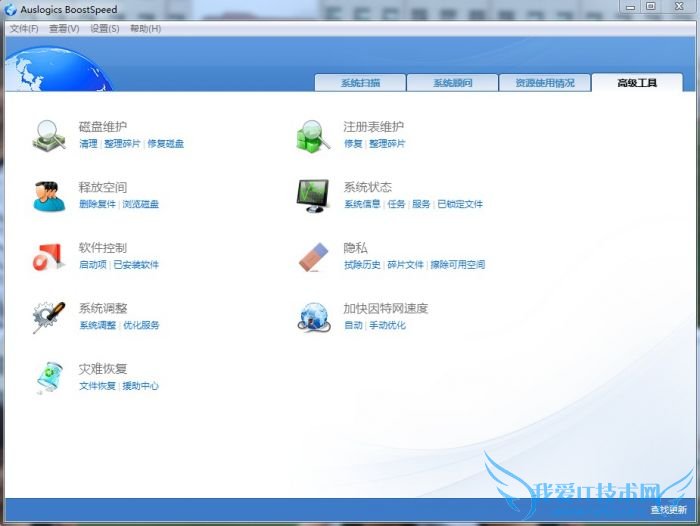Switch to the 资源使用情况 tab
The height and width of the screenshot is (526, 700).
coord(545,83)
